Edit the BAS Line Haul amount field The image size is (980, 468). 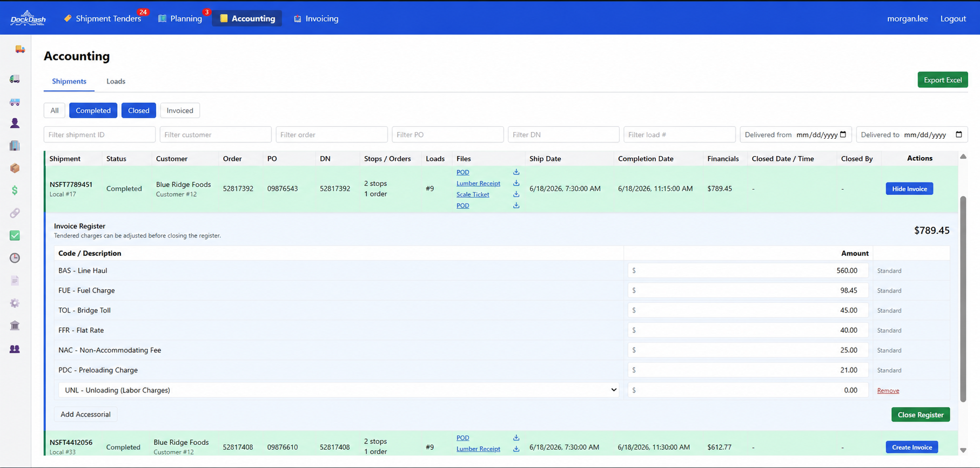pyautogui.click(x=748, y=270)
